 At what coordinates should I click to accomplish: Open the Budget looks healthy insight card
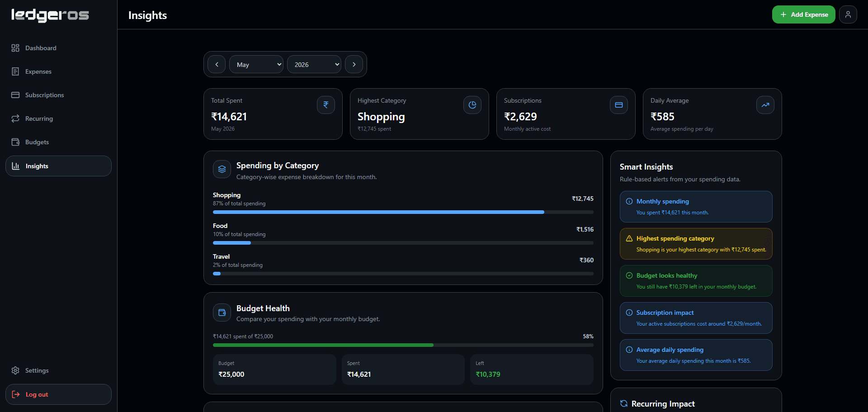696,281
